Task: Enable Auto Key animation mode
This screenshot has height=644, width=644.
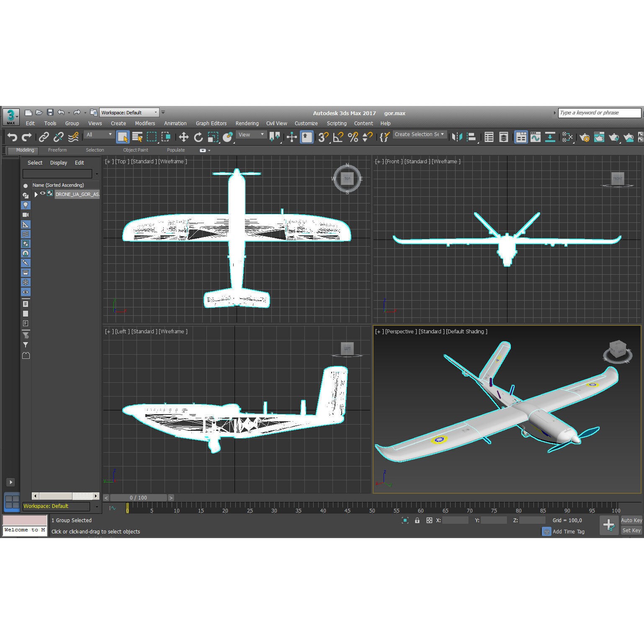Action: pos(631,520)
